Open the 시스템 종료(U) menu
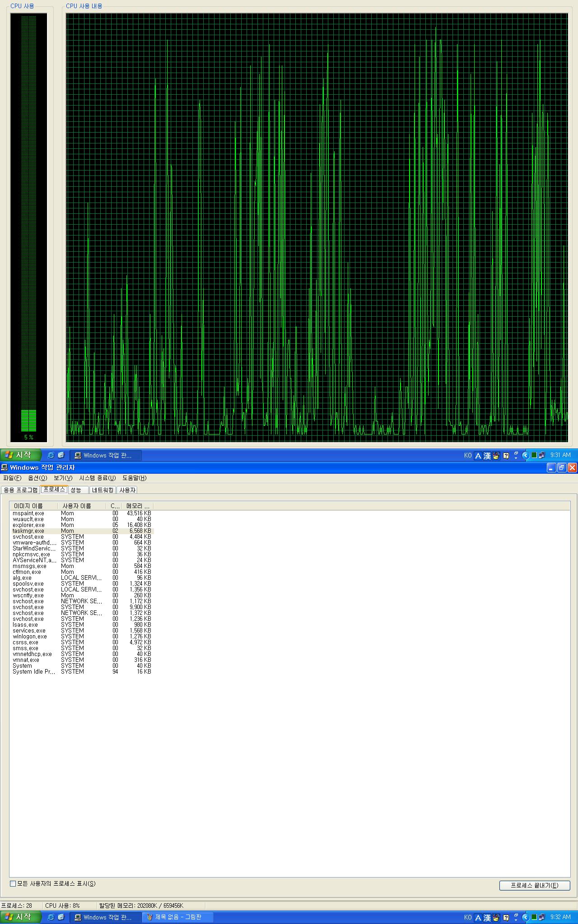Screen dimensions: 578x924 [x=98, y=478]
